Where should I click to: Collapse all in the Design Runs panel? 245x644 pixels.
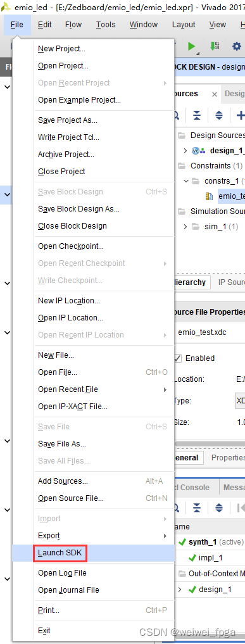tap(197, 508)
